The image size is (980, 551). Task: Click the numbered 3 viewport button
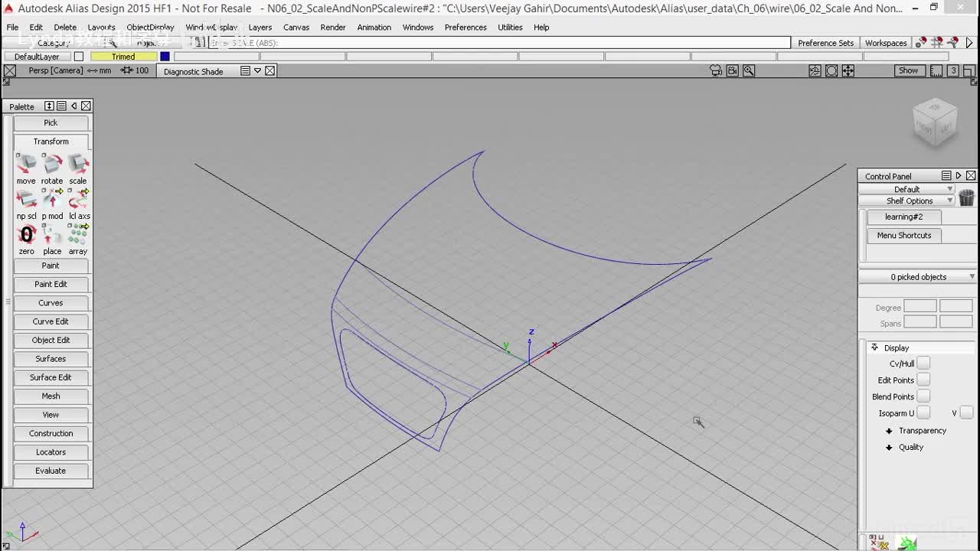[953, 70]
